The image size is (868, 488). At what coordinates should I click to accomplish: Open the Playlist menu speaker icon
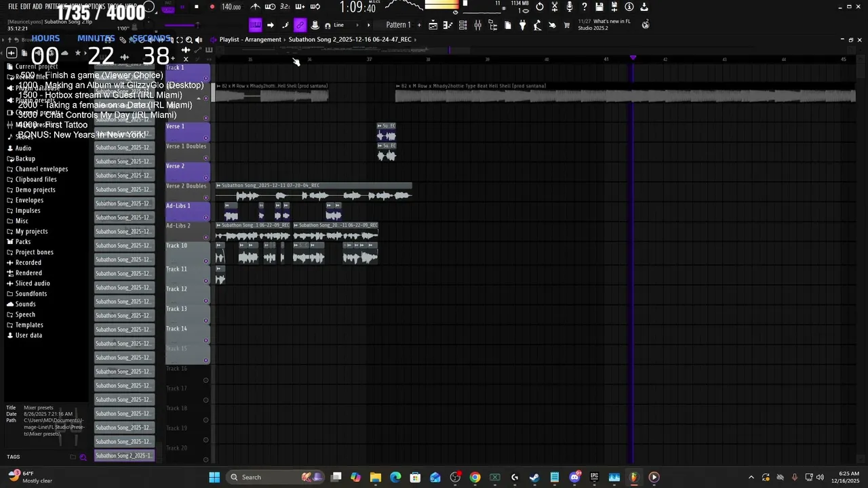tap(213, 39)
